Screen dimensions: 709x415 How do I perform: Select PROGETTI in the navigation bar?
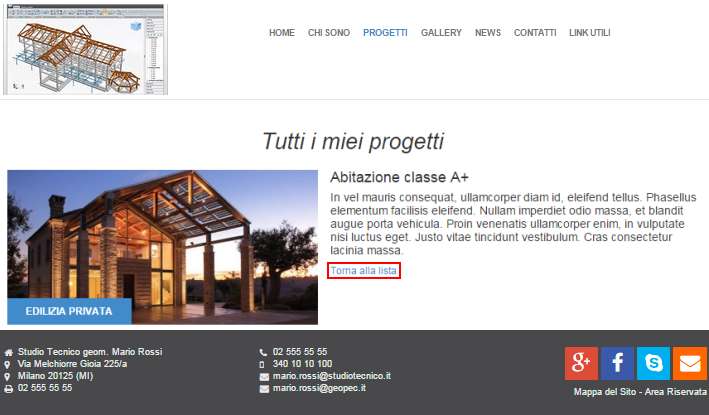click(385, 33)
